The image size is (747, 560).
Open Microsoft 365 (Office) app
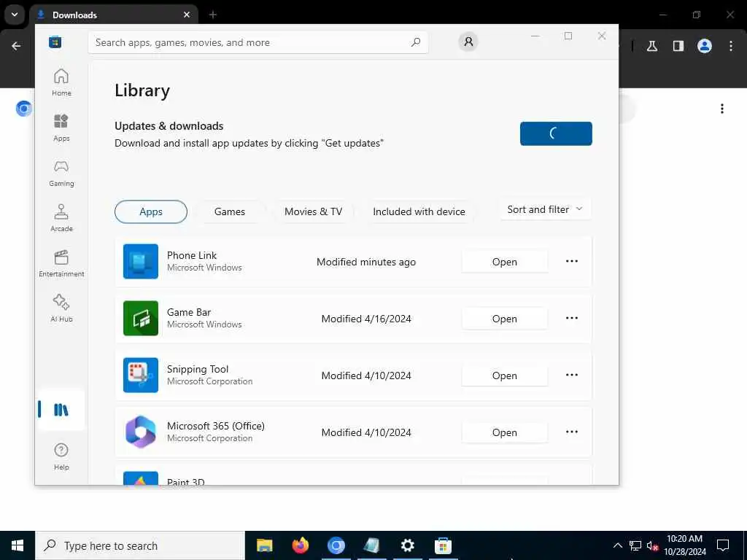505,432
